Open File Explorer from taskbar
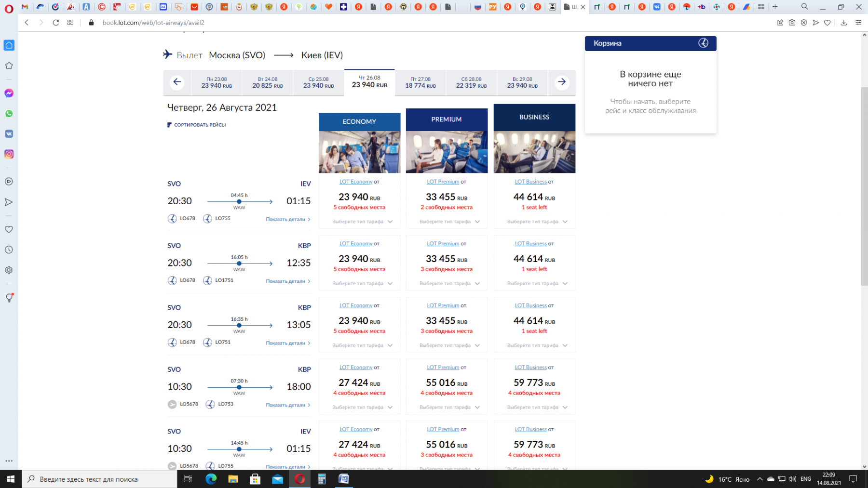 point(233,479)
